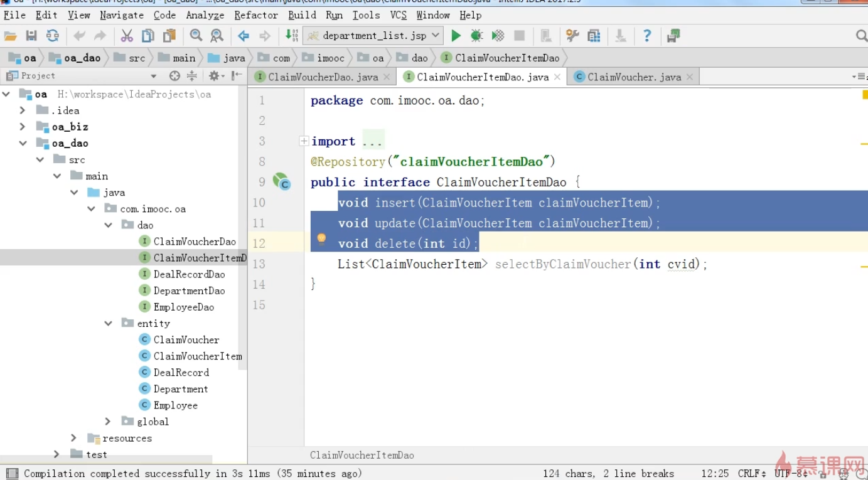868x480 pixels.
Task: Open the department_list.jsp run configuration dropdown
Action: (x=373, y=36)
